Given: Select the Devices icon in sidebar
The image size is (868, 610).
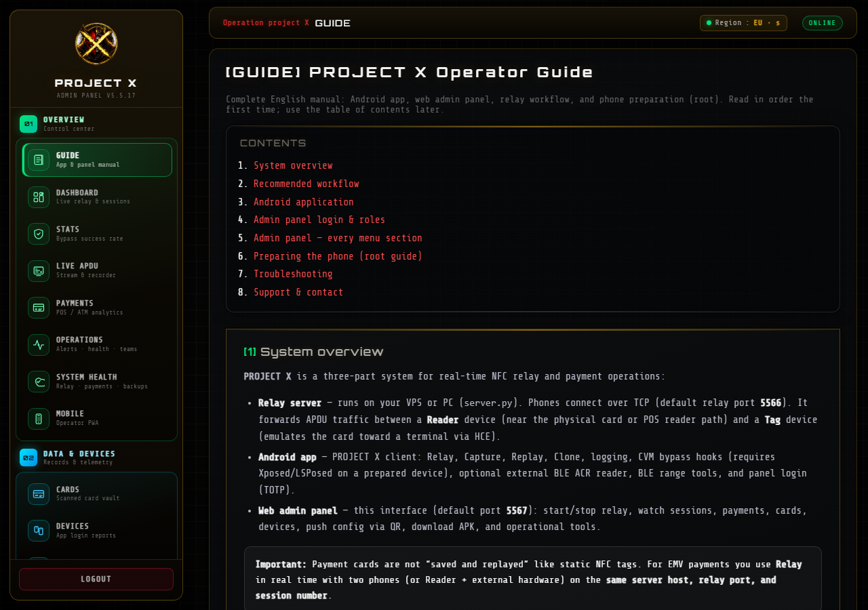Looking at the screenshot, I should coord(39,531).
